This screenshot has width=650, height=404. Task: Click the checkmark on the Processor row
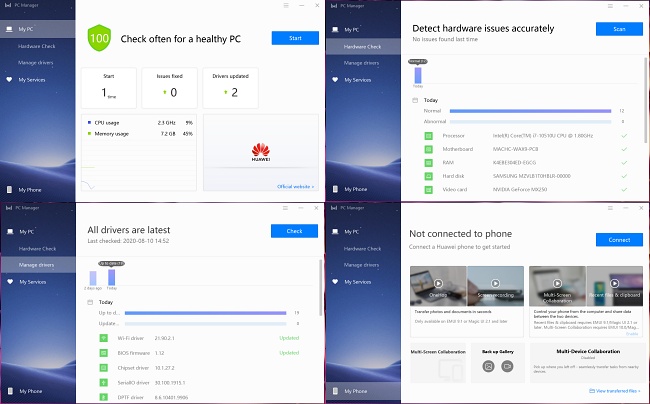(624, 136)
